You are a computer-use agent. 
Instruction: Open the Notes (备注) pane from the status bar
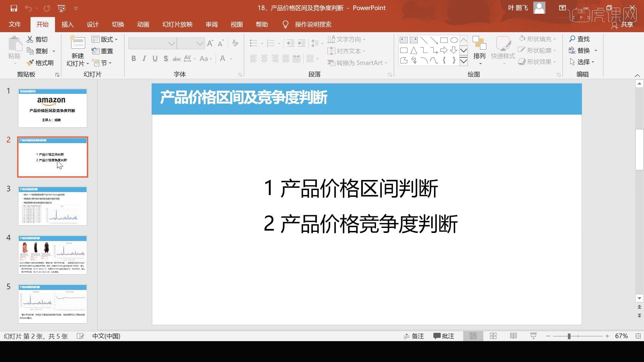coord(414,336)
